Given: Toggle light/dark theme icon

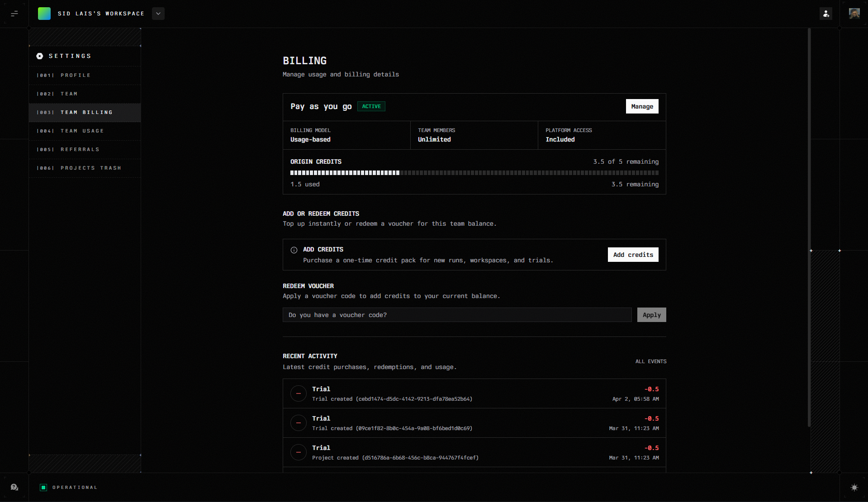Looking at the screenshot, I should tap(854, 487).
